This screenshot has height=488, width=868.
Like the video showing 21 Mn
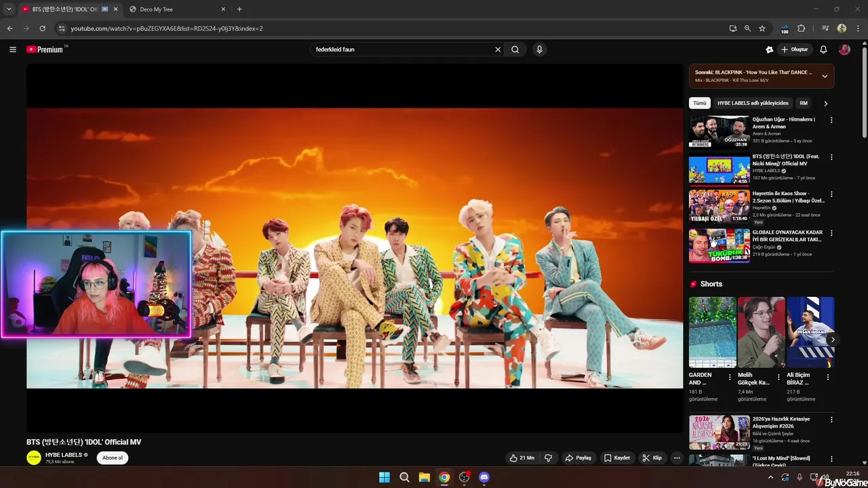tap(522, 458)
